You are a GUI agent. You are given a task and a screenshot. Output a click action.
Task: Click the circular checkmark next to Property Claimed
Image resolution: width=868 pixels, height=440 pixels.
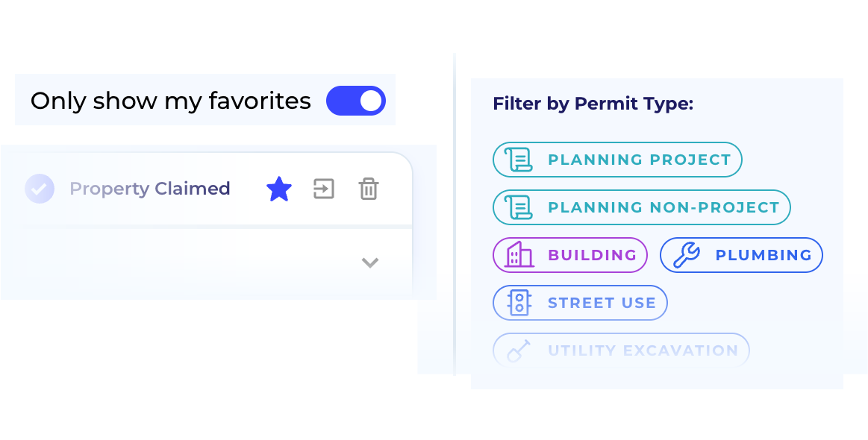pos(40,189)
